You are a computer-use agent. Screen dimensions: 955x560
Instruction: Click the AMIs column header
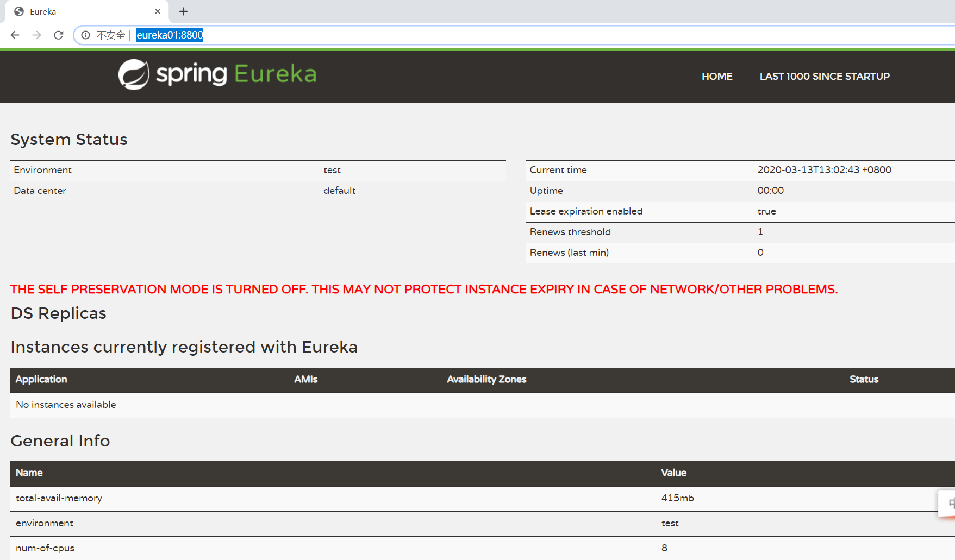306,380
